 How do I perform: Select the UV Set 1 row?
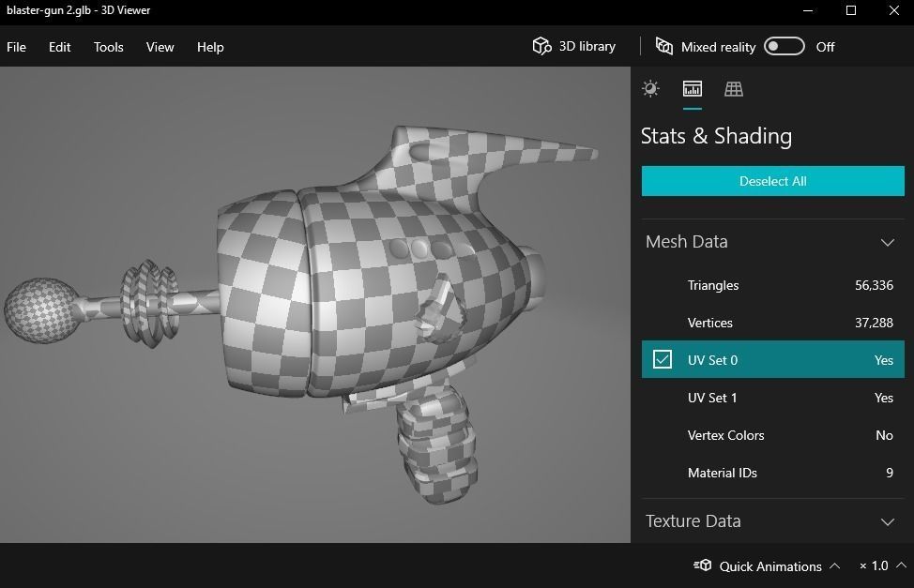pos(773,398)
